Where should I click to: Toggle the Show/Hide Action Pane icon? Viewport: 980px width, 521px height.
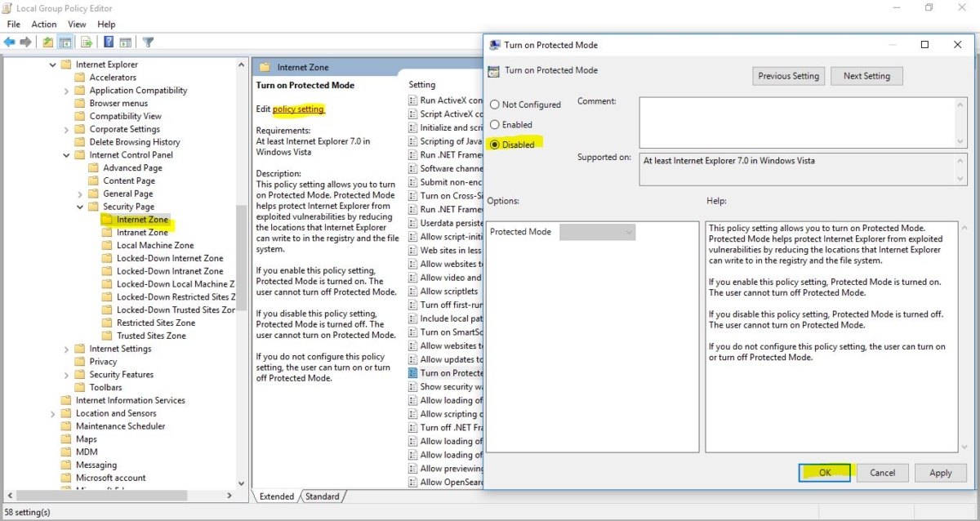[126, 41]
